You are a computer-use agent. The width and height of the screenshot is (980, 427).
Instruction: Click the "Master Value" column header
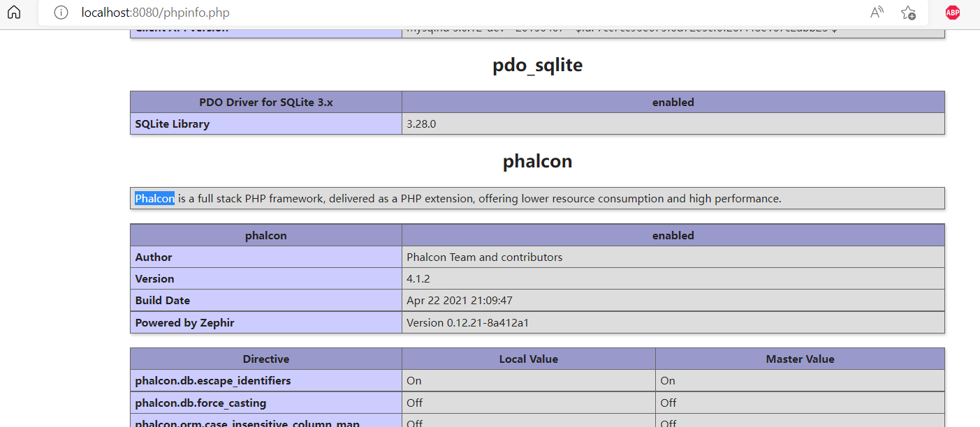pos(800,359)
